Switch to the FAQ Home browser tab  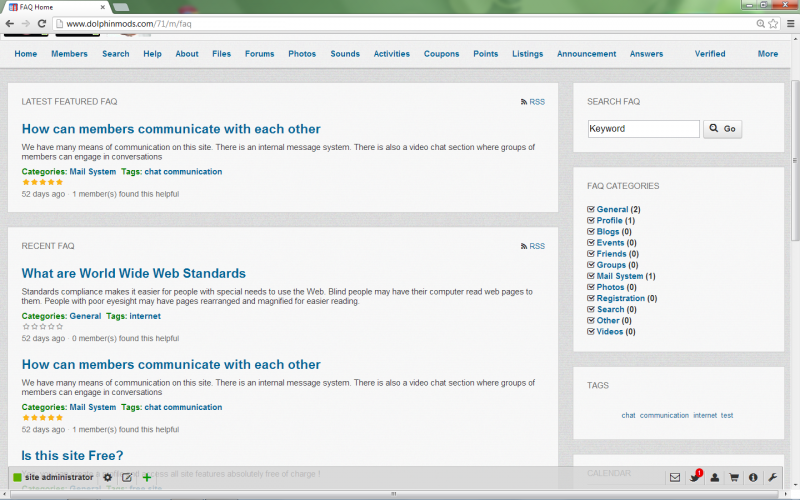point(57,7)
